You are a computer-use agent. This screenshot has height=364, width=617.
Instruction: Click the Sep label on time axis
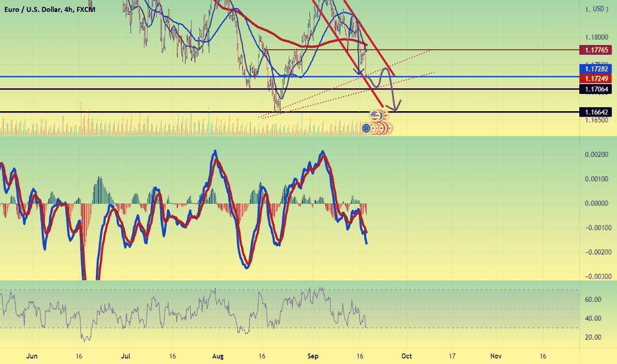pyautogui.click(x=313, y=356)
